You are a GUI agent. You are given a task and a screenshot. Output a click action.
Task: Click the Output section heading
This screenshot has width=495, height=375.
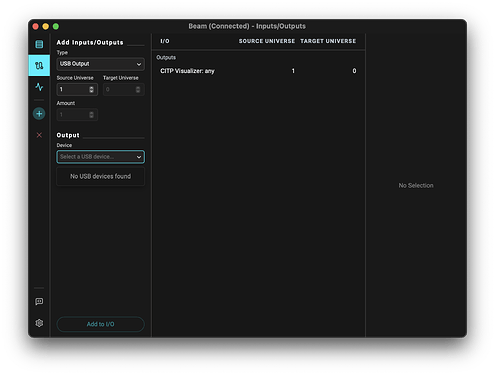click(68, 135)
